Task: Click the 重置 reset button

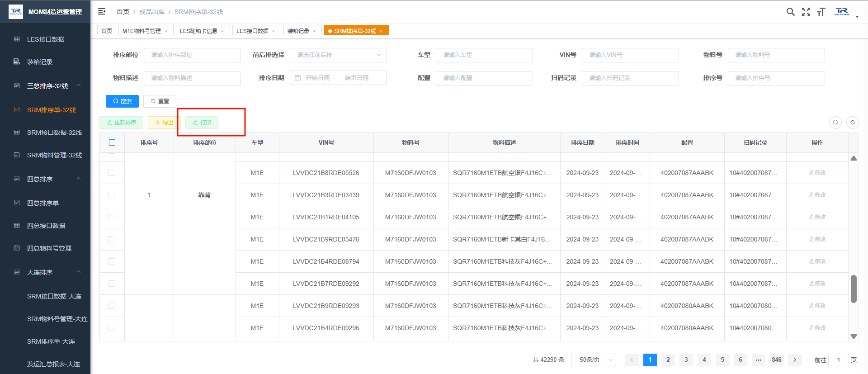Action: [x=160, y=101]
